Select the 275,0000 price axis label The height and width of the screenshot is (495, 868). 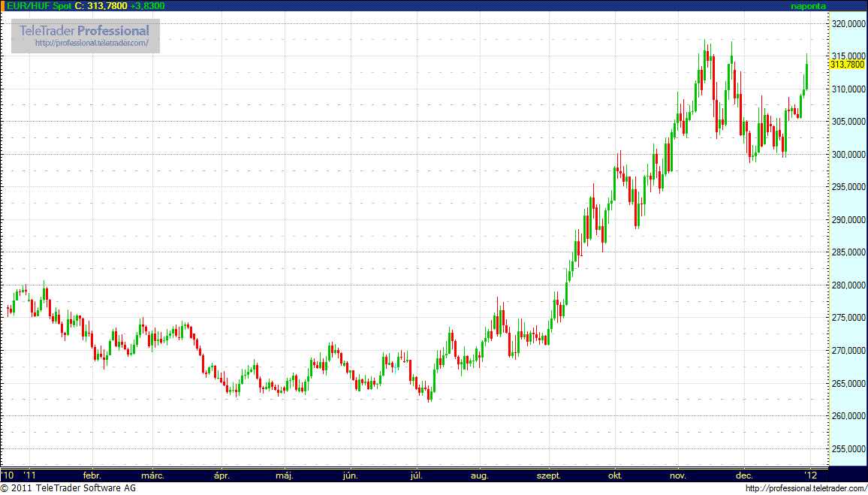[848, 318]
